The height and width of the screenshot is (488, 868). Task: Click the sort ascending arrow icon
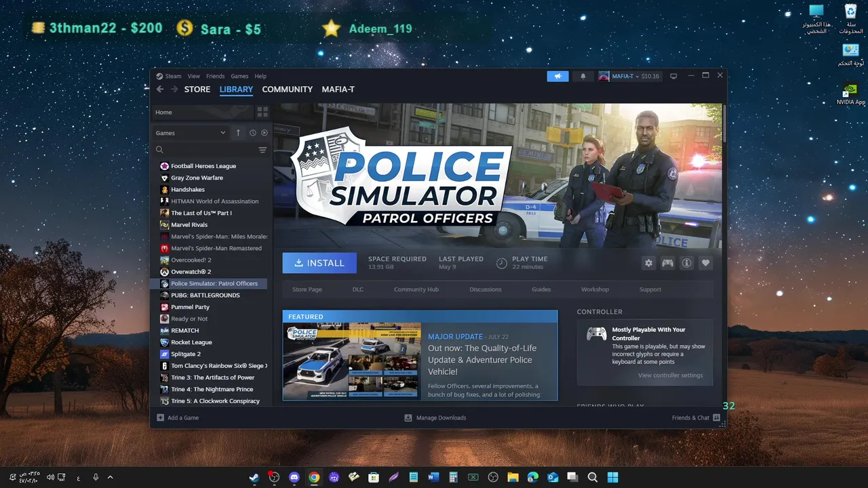(238, 133)
